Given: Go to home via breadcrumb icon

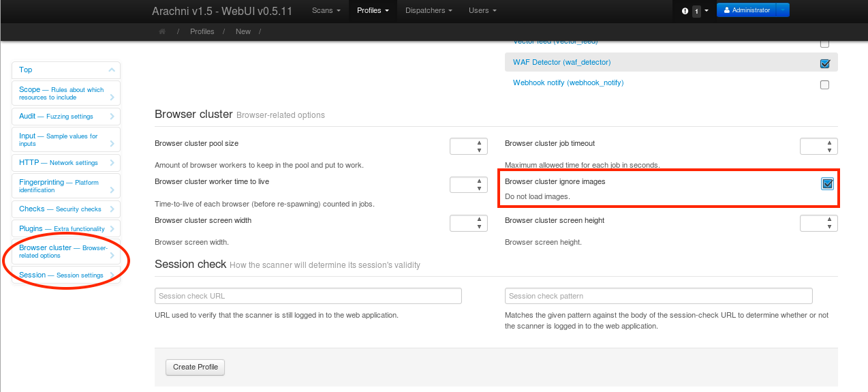Looking at the screenshot, I should (x=162, y=31).
